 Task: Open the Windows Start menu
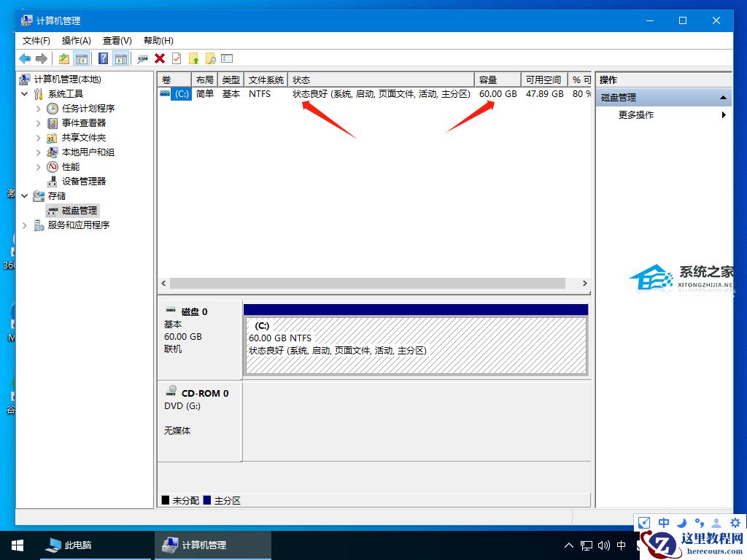tap(18, 545)
